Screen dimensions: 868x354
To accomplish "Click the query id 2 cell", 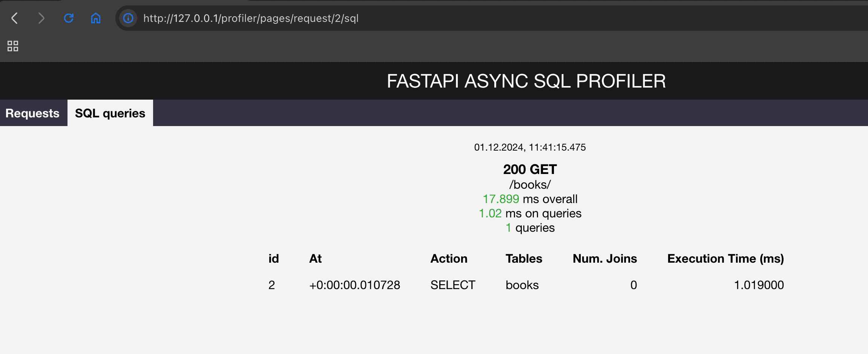I will pyautogui.click(x=272, y=285).
